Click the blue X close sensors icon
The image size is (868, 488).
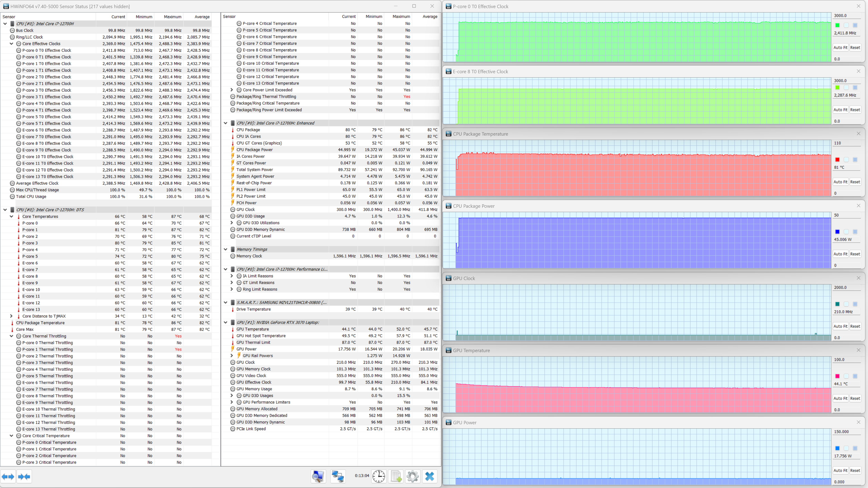pos(430,476)
